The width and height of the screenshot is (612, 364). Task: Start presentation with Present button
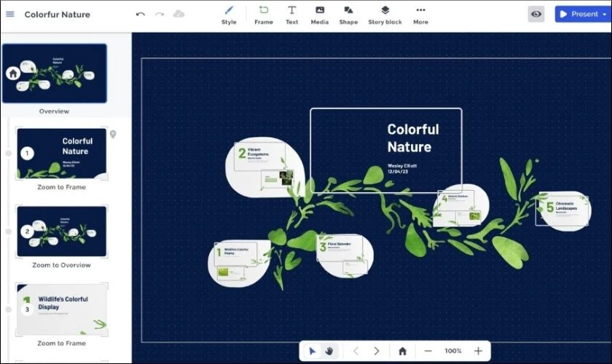[578, 14]
